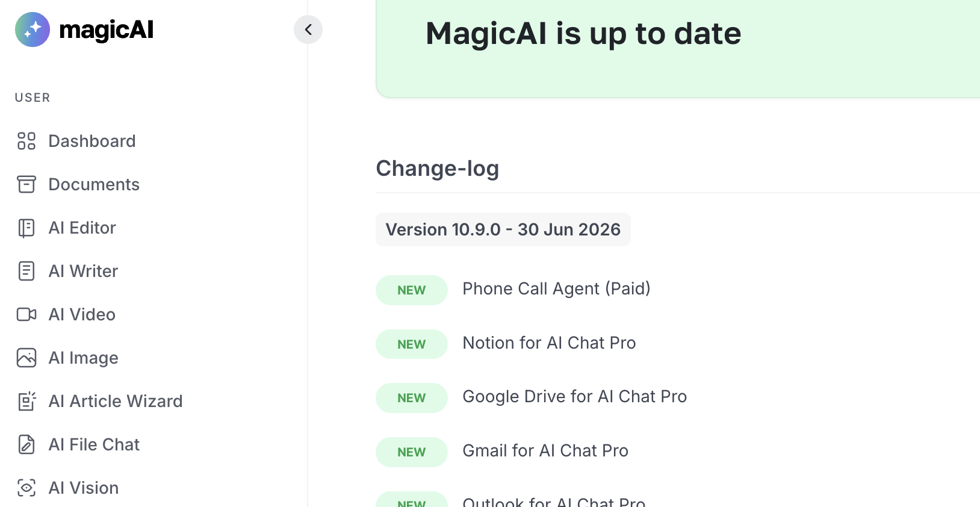Viewport: 980px width, 507px height.
Task: Collapse the sidebar with the chevron button
Action: (308, 30)
